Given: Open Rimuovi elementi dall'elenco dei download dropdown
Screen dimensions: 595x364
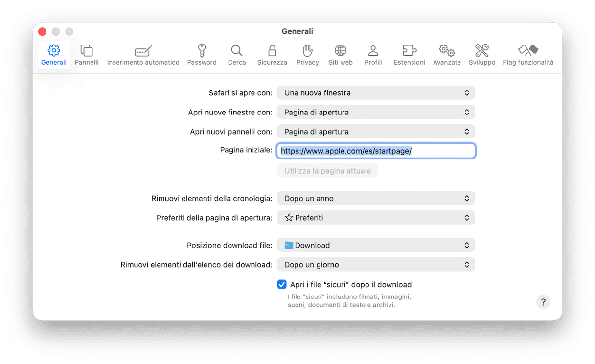Looking at the screenshot, I should 376,265.
